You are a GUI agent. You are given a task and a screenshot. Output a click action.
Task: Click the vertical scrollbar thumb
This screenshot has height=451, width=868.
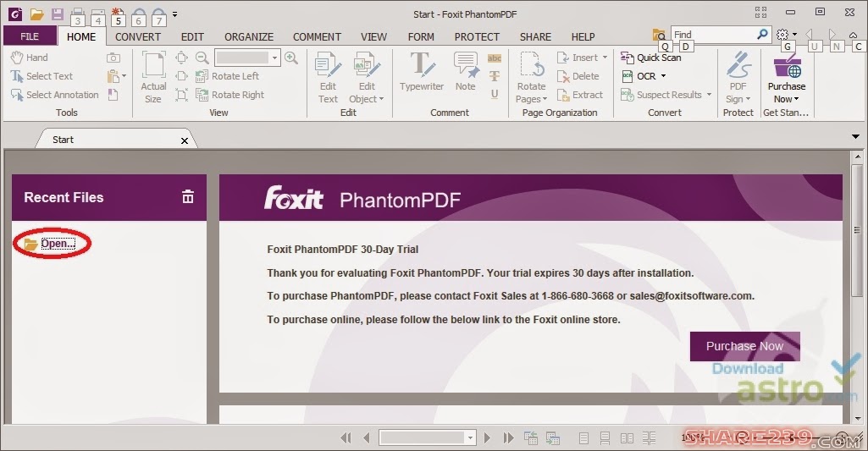[x=858, y=229]
